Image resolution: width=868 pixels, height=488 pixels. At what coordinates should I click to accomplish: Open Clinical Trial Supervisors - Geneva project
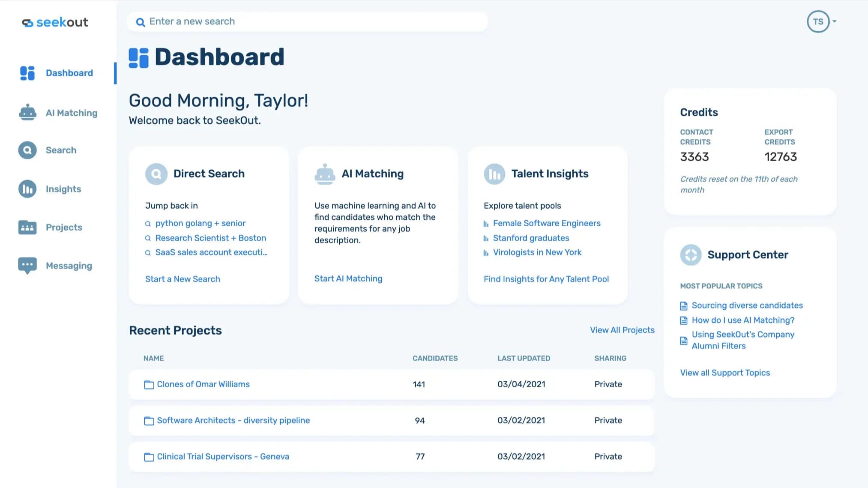coord(223,457)
